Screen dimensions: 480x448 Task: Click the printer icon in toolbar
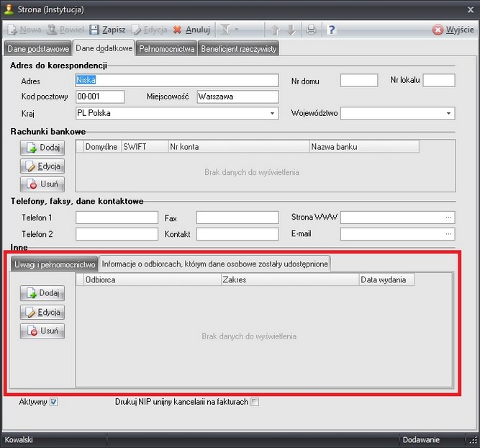[312, 30]
